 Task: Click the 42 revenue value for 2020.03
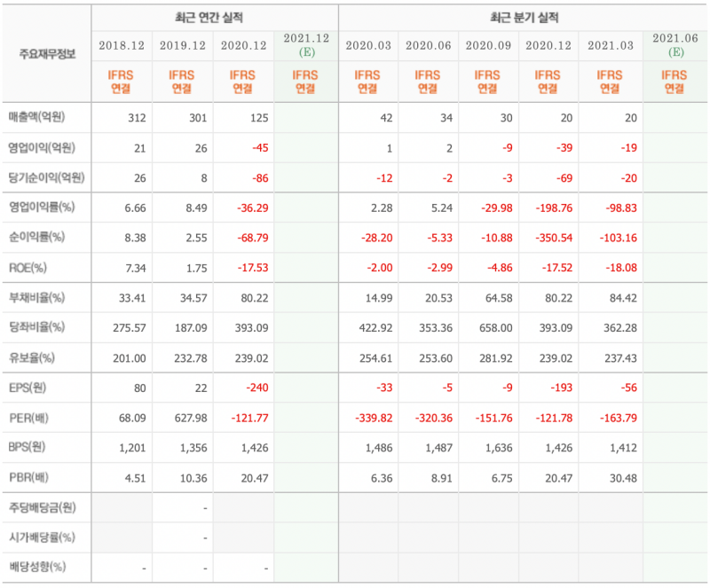(x=386, y=118)
